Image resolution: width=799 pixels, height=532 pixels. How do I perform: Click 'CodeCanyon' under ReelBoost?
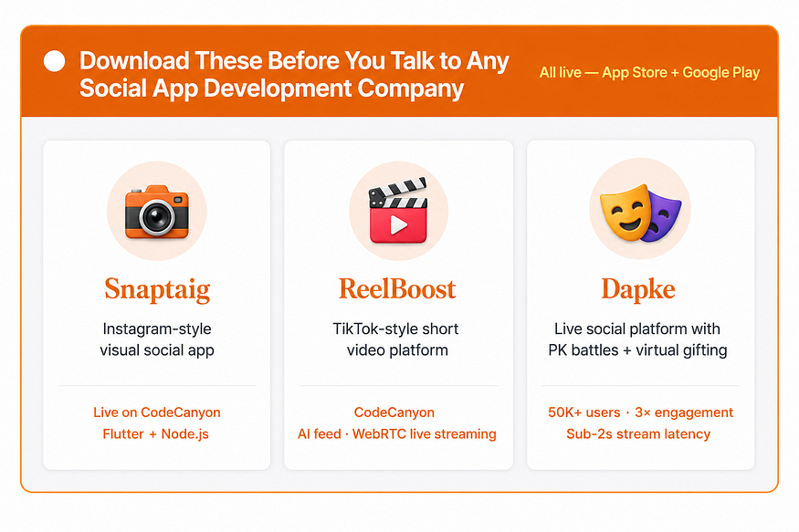click(394, 412)
